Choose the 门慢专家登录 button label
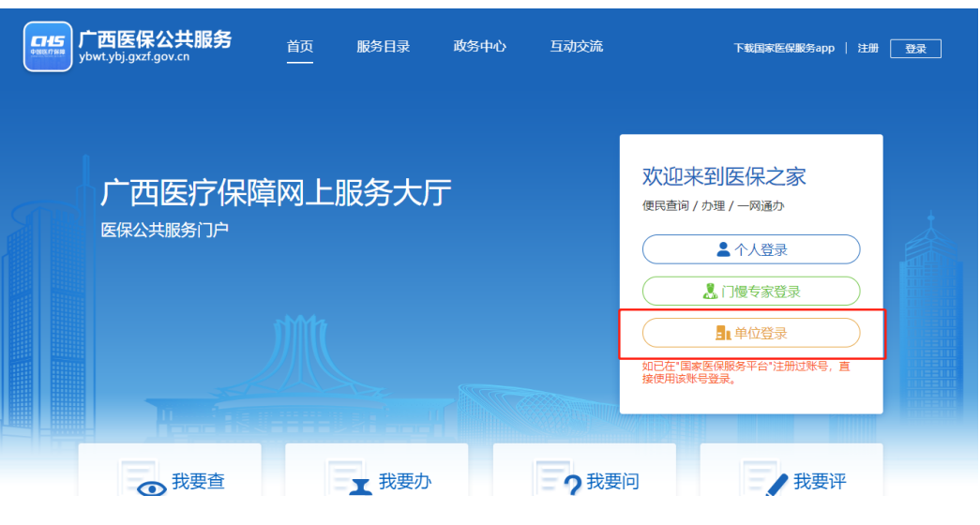 point(761,292)
